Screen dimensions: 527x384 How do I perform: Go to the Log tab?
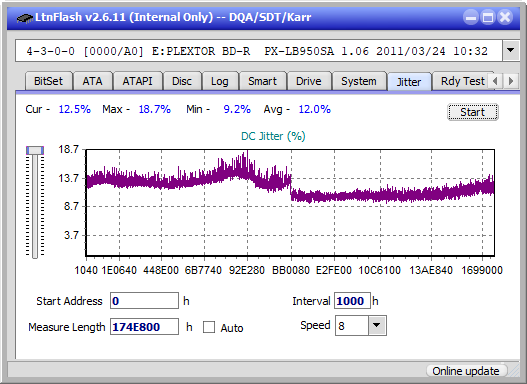pyautogui.click(x=219, y=81)
